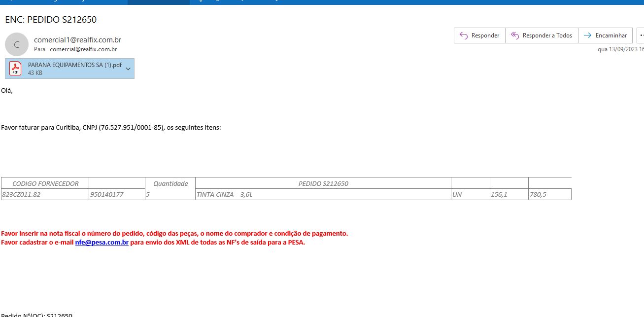The image size is (644, 317).
Task: Click sender address comercial1@realfix.com.br
Action: (x=77, y=40)
